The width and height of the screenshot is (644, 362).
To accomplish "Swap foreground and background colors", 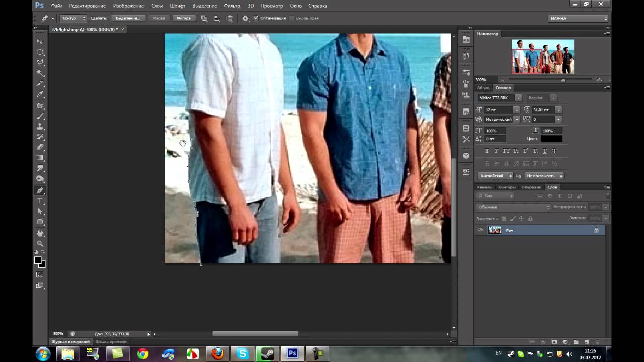I will point(44,252).
